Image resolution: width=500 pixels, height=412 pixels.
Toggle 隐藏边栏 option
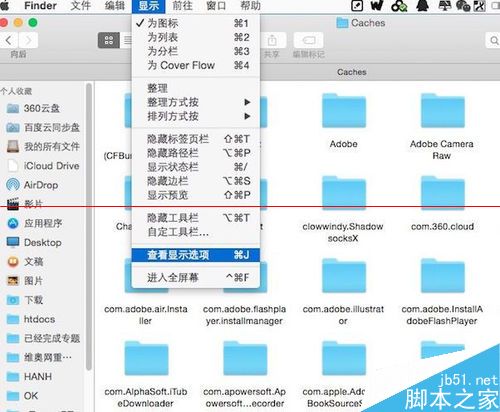pyautogui.click(x=196, y=181)
